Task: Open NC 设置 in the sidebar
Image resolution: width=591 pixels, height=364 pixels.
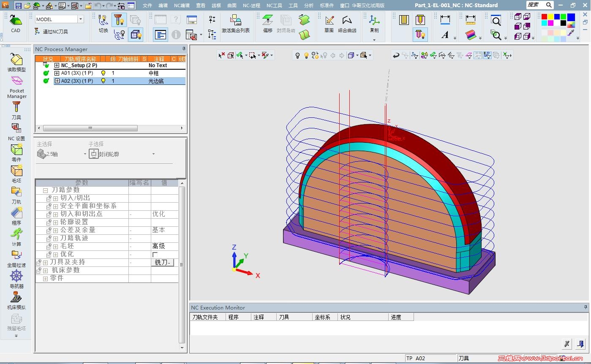Action: pos(16,132)
